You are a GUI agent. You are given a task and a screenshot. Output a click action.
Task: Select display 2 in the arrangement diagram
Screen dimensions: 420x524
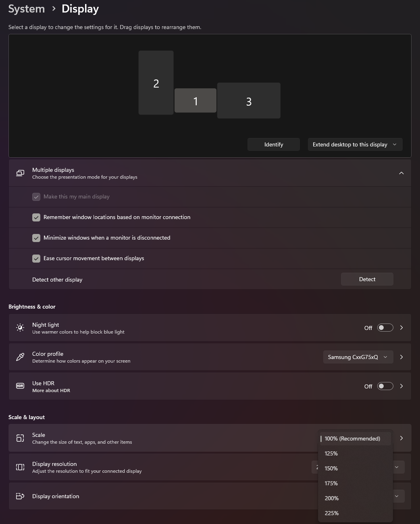pos(156,82)
